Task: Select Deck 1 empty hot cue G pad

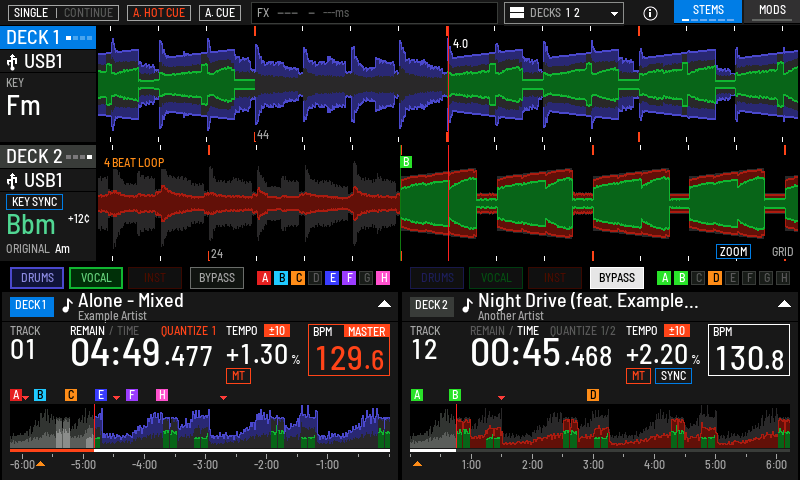Action: [x=366, y=278]
